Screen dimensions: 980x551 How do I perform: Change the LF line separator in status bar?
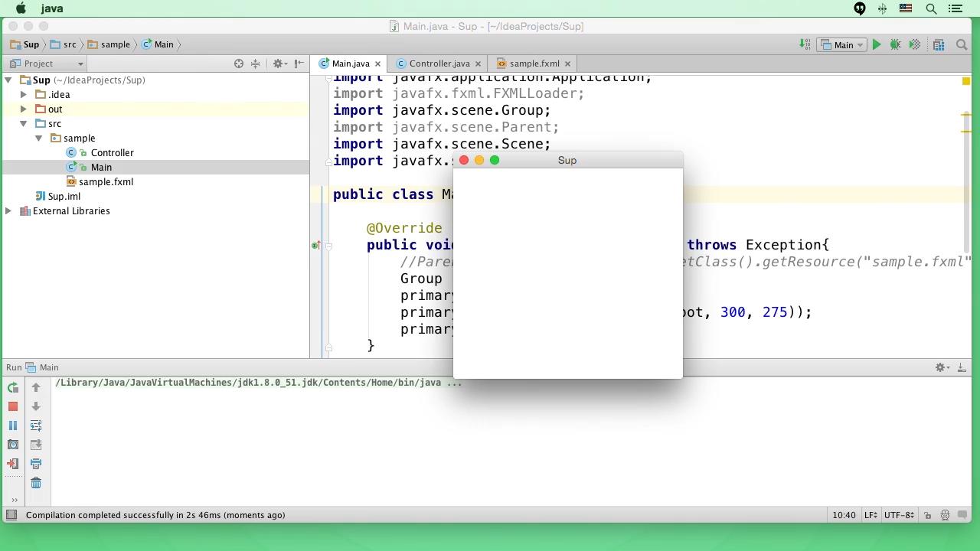871,515
